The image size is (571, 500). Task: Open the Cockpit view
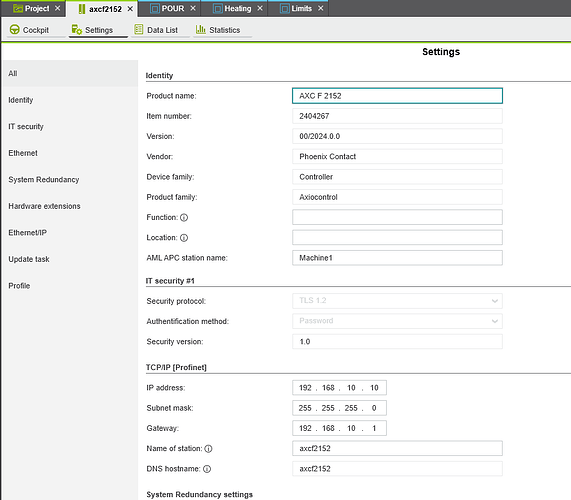(x=36, y=30)
